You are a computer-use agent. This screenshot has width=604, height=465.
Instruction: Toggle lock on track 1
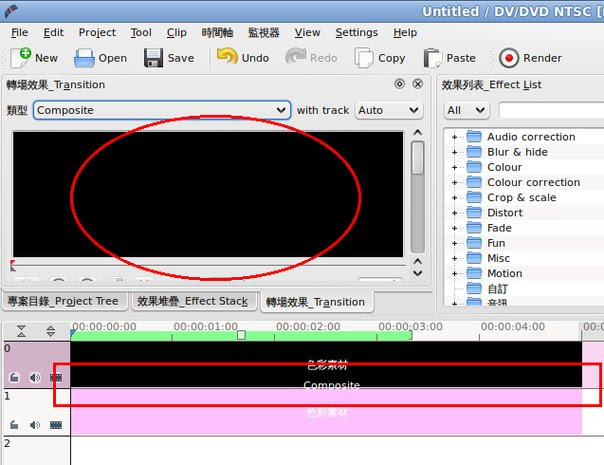tap(14, 425)
